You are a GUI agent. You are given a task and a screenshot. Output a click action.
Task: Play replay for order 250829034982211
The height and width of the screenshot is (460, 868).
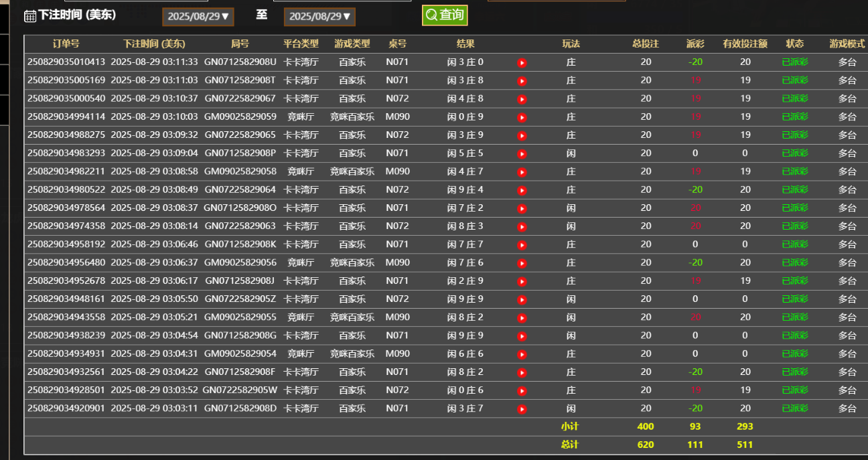pyautogui.click(x=522, y=171)
